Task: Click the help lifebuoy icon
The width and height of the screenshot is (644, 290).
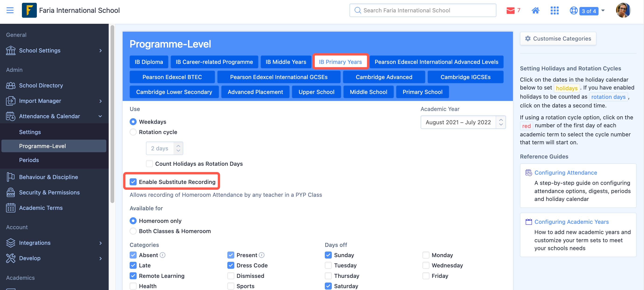Action: pyautogui.click(x=574, y=10)
